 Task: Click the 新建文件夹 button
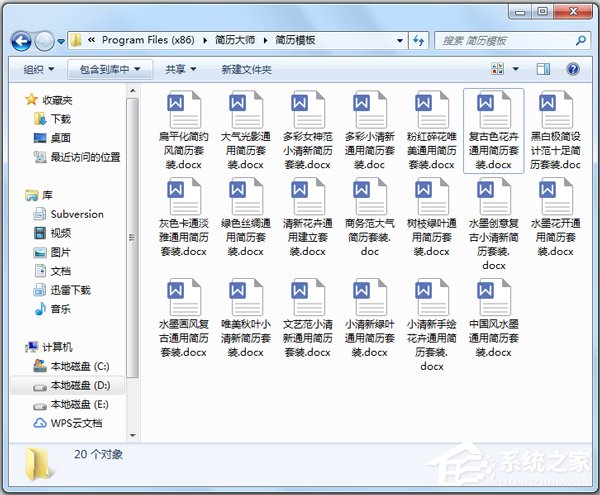[246, 70]
